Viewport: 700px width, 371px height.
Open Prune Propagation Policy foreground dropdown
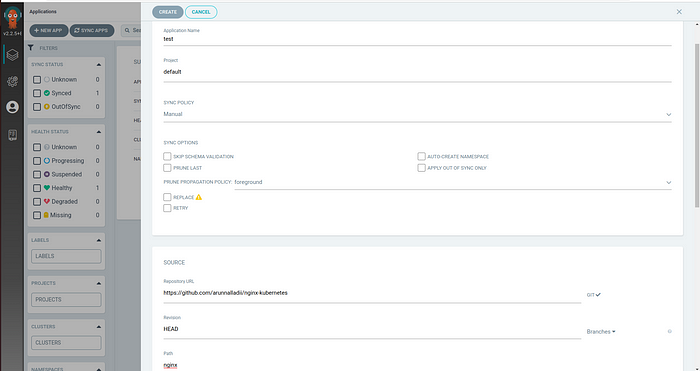(x=453, y=182)
